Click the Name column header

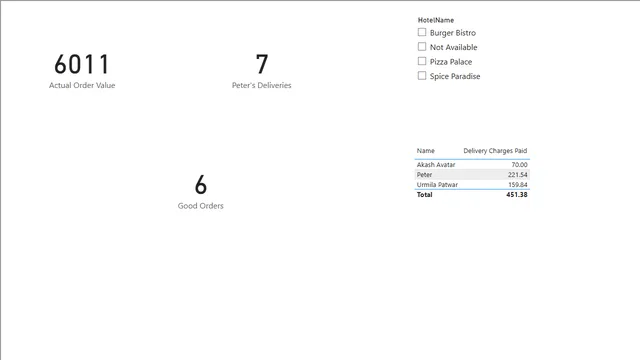[425, 151]
